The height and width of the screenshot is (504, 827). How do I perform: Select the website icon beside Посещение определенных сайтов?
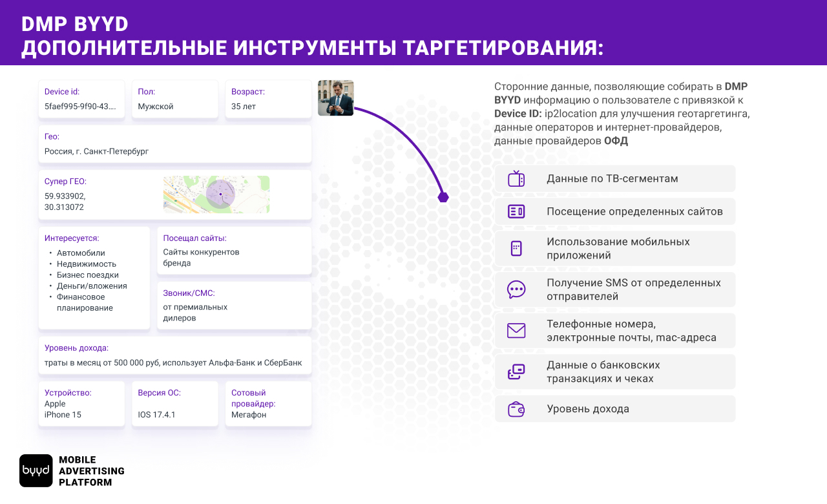tap(516, 211)
